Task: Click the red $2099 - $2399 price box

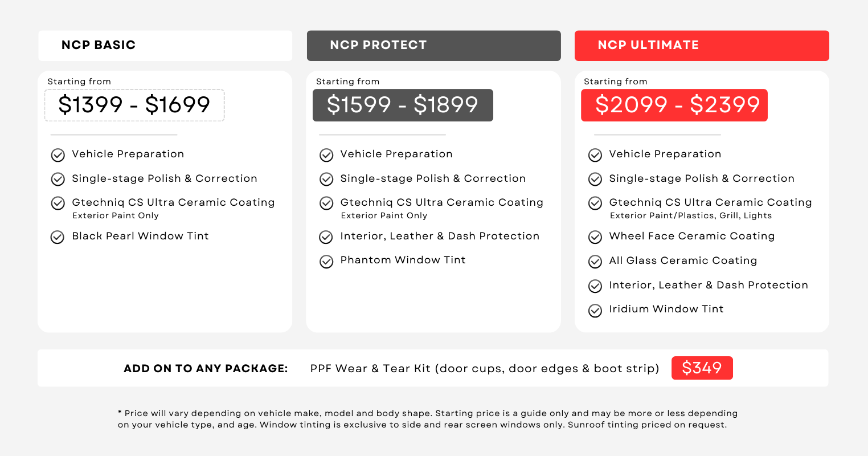Action: pyautogui.click(x=674, y=105)
